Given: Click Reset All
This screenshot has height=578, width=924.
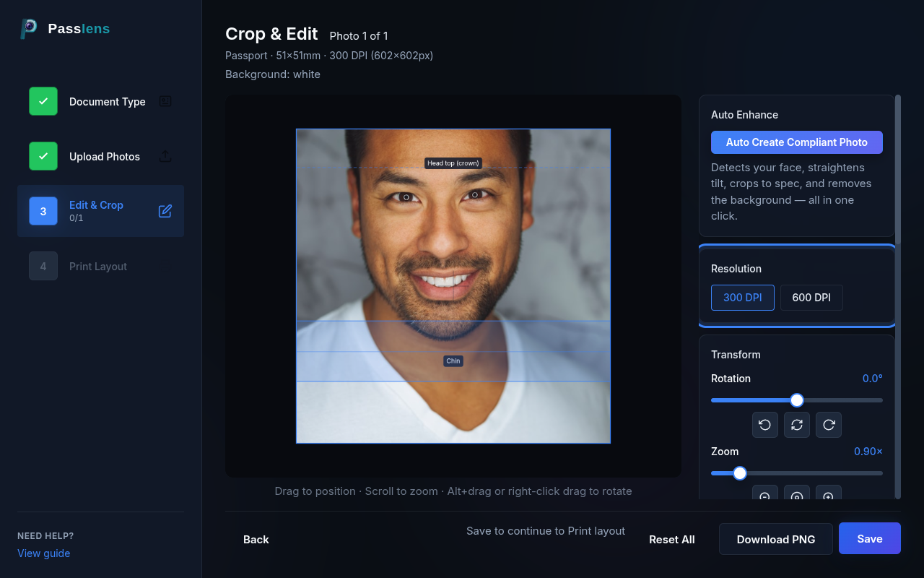Looking at the screenshot, I should [672, 540].
